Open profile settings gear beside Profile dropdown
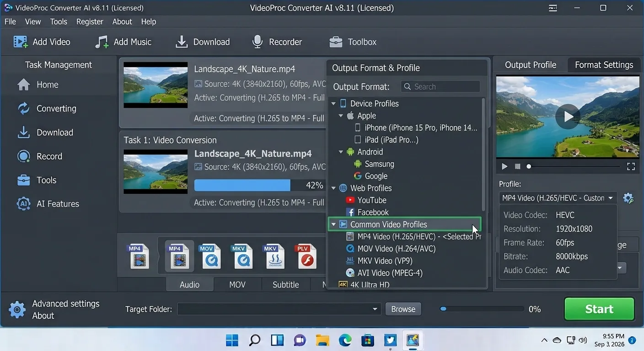 tap(628, 198)
